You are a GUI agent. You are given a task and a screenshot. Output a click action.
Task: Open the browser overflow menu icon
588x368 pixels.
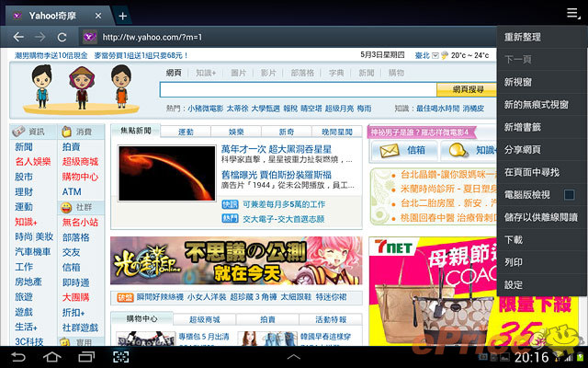coord(572,13)
